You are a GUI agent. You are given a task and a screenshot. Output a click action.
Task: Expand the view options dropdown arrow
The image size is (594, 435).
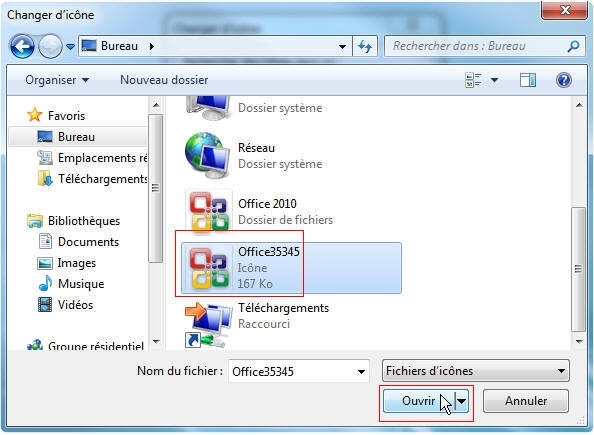pos(494,80)
